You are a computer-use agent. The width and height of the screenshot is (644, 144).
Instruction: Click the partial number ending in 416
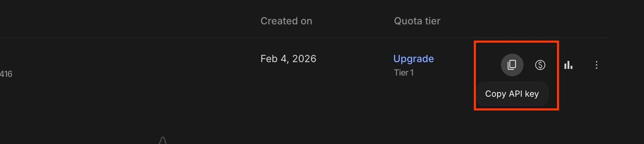[6, 74]
